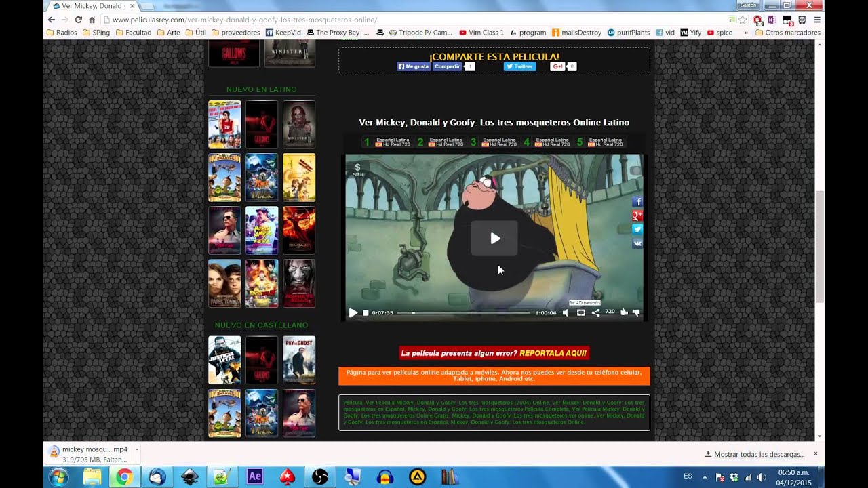868x488 pixels.
Task: Select server option 4 Español Latino
Action: 546,142
